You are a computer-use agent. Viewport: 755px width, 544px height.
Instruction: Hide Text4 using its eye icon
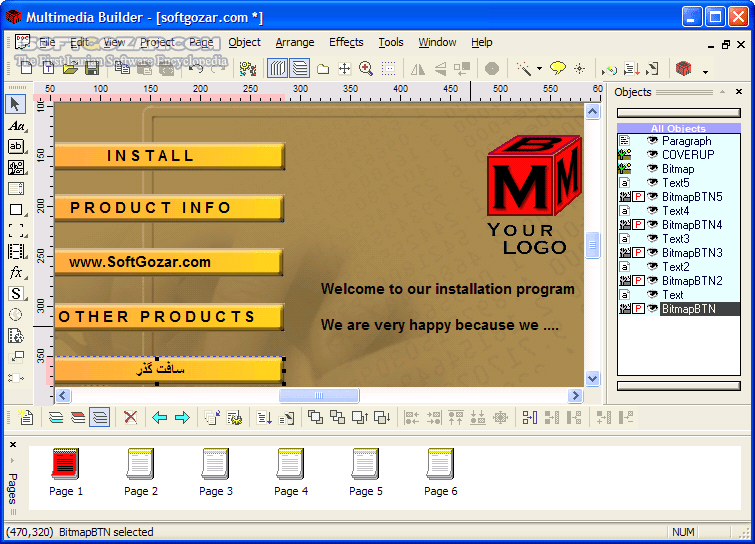652,210
